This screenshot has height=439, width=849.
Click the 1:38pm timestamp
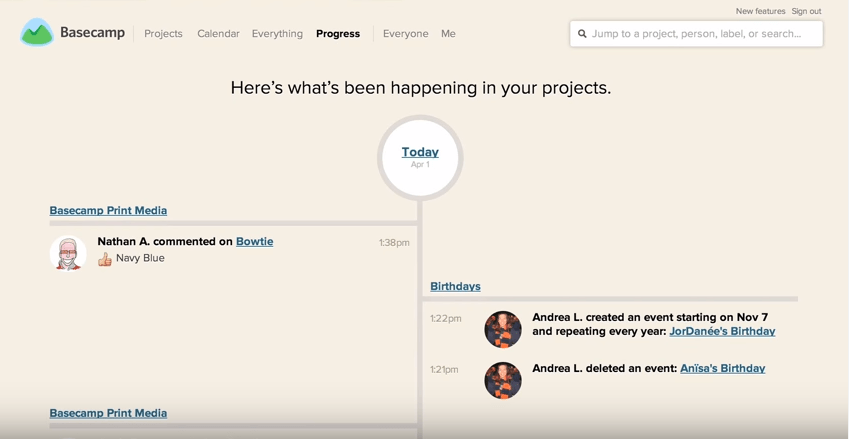pyautogui.click(x=394, y=243)
